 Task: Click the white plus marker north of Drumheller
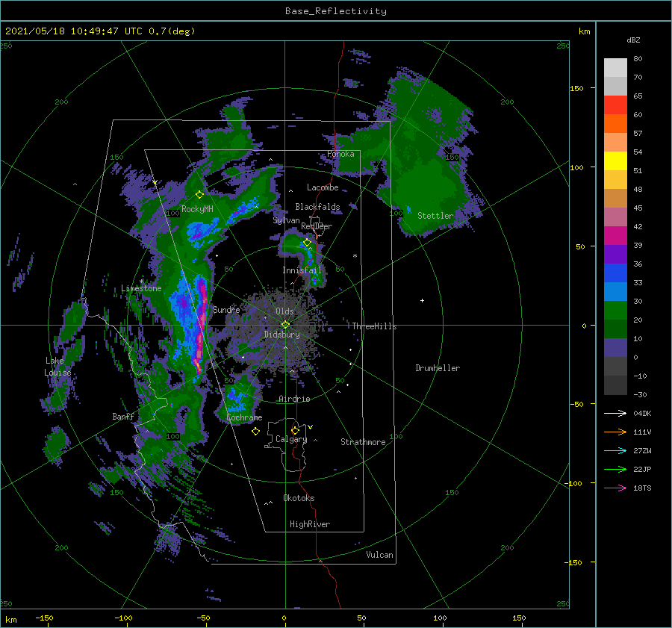[x=422, y=300]
